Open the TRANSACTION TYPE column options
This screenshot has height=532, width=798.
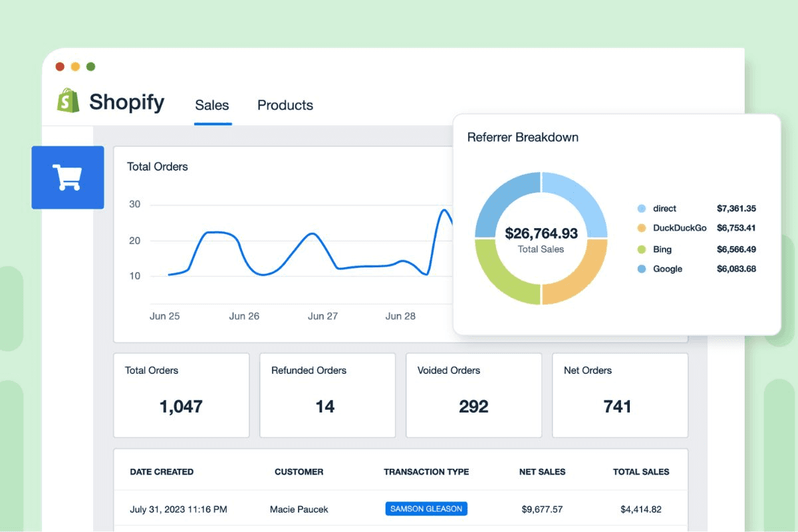tap(426, 472)
